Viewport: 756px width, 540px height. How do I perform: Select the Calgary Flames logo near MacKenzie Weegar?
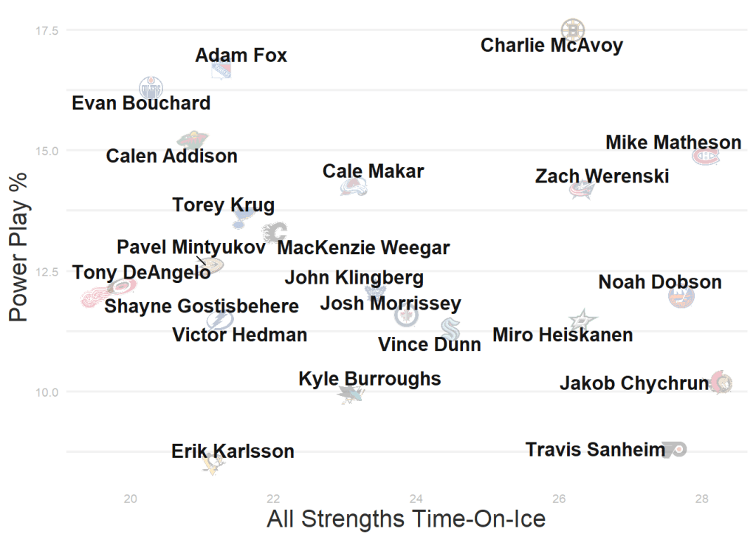[276, 232]
